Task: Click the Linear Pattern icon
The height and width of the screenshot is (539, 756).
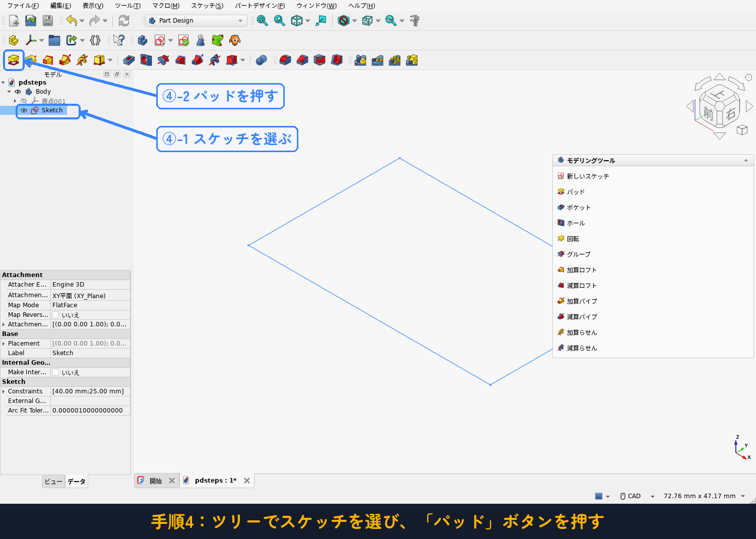Action: pyautogui.click(x=377, y=60)
